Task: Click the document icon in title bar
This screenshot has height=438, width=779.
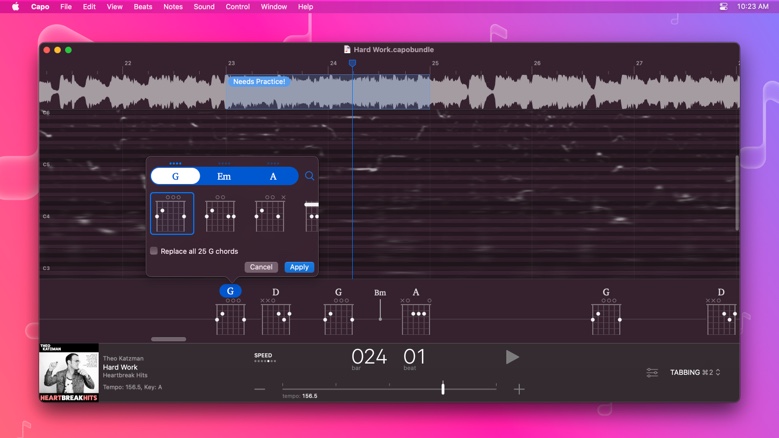Action: click(x=347, y=49)
